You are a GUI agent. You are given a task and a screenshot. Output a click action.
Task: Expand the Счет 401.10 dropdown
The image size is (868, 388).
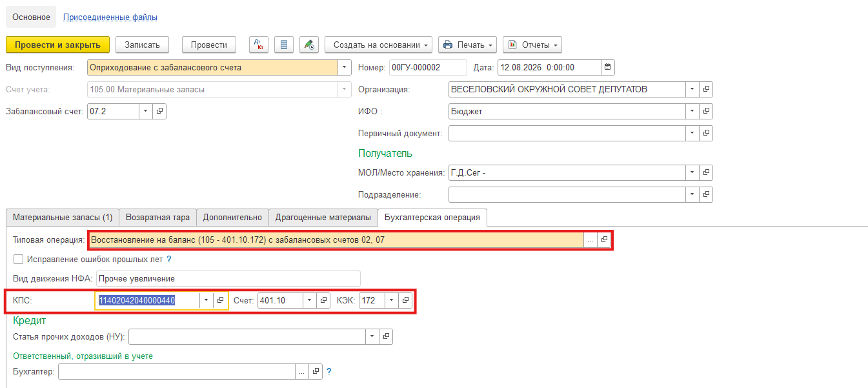tap(308, 300)
